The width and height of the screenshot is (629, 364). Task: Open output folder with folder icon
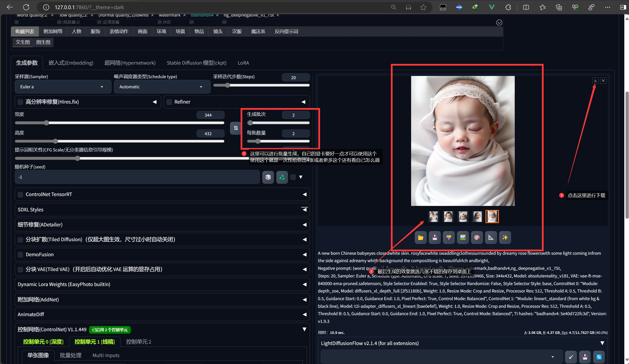coord(420,237)
